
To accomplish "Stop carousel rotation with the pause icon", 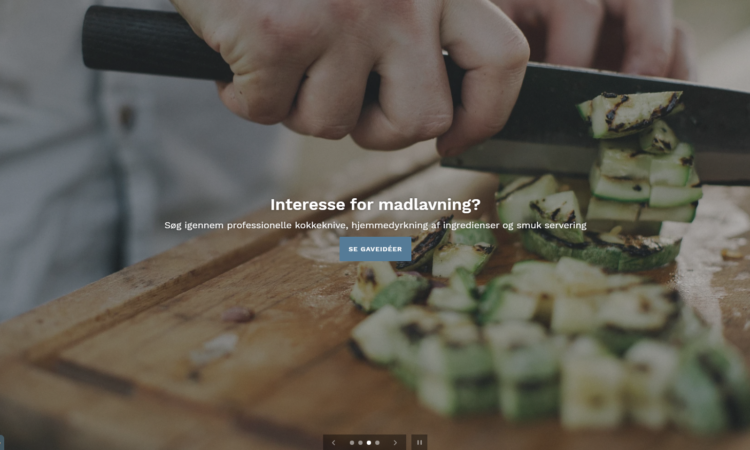I will click(419, 443).
